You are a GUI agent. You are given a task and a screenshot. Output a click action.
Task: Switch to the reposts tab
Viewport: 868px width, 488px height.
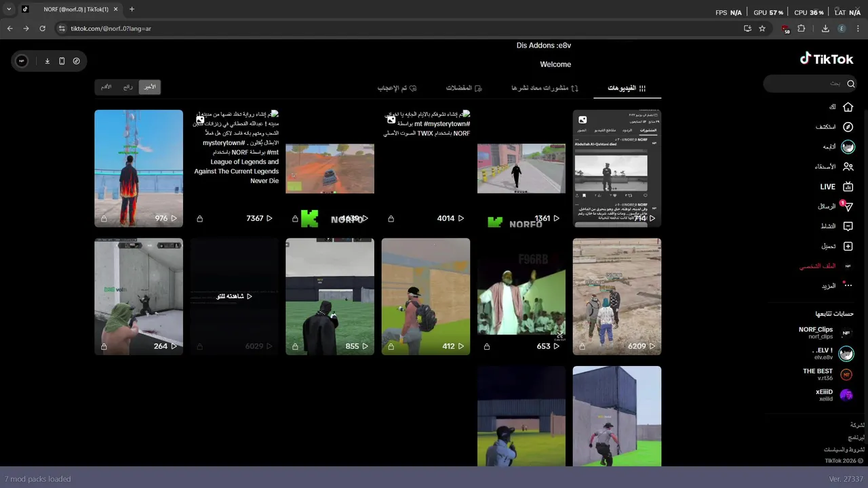pyautogui.click(x=545, y=88)
